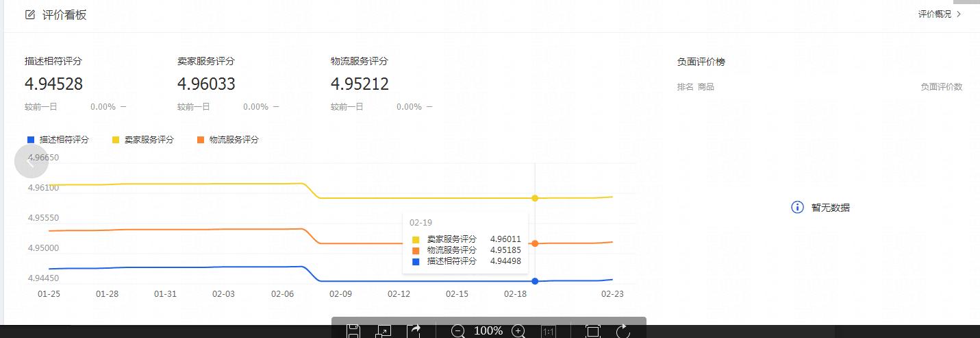Toggle the 描述相符评分 legend series
Image resolution: width=980 pixels, height=338 pixels.
pyautogui.click(x=58, y=140)
